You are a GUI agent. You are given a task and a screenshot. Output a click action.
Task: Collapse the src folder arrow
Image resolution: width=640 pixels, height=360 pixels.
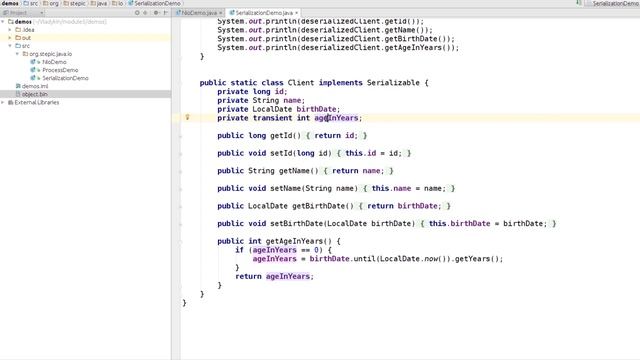[10, 46]
